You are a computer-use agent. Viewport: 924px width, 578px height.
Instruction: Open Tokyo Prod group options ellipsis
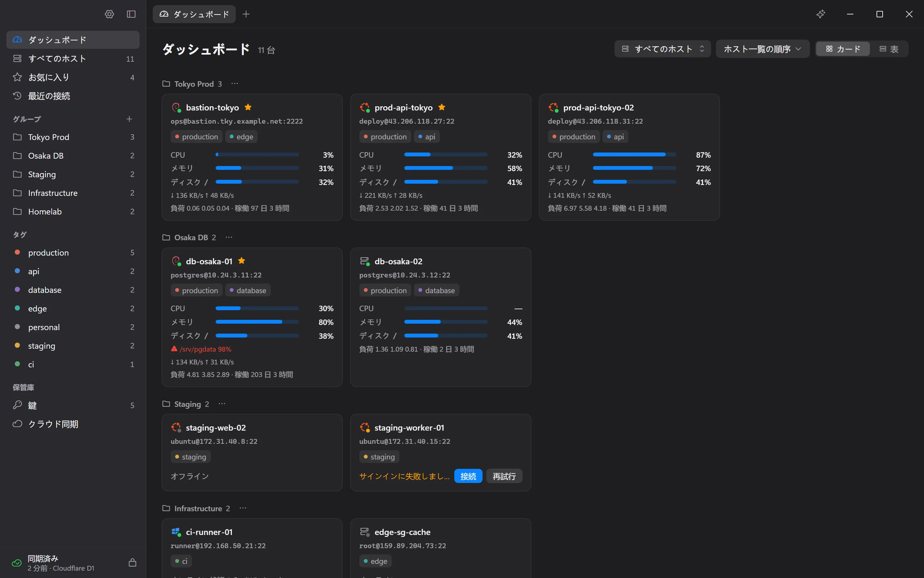pos(235,83)
